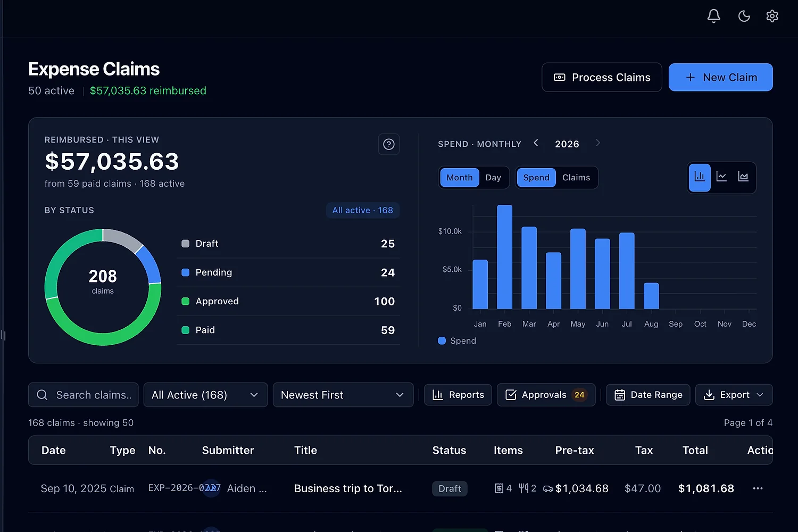
Task: Click the Draft gray color swatch
Action: [185, 244]
